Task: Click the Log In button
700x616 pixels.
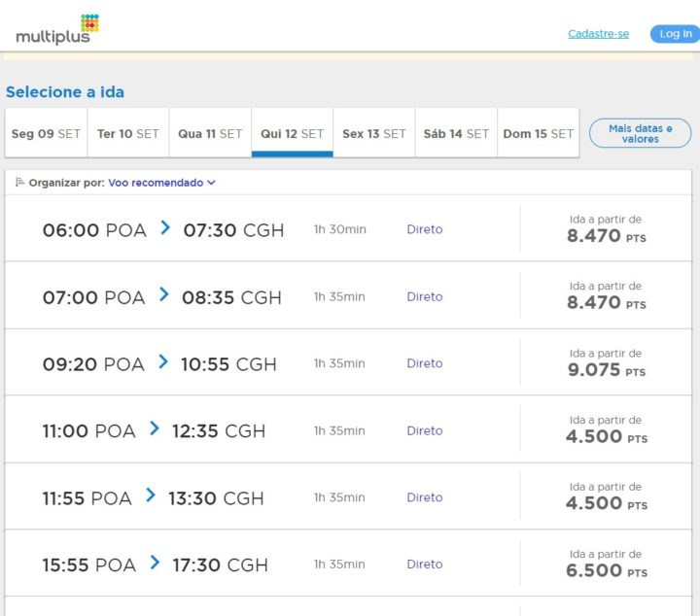Action: coord(676,34)
